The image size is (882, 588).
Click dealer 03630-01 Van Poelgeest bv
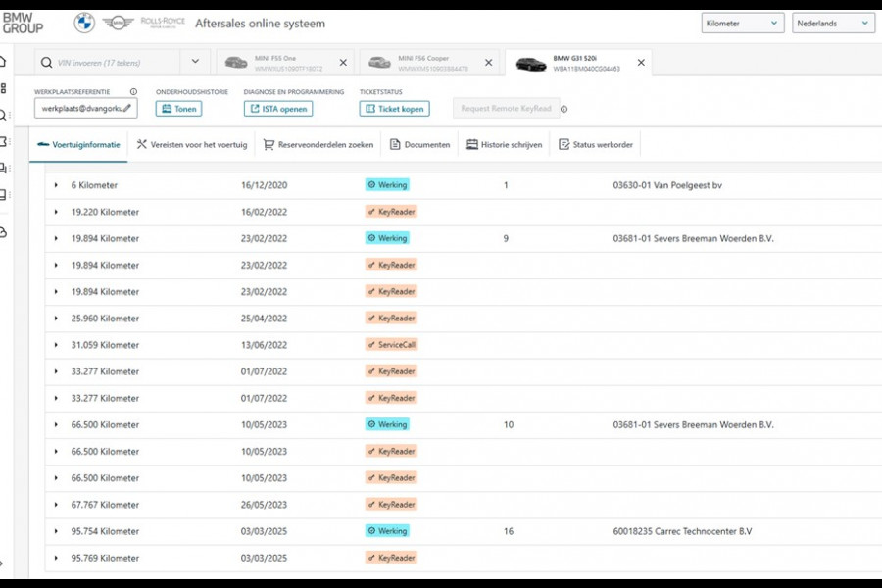click(667, 185)
